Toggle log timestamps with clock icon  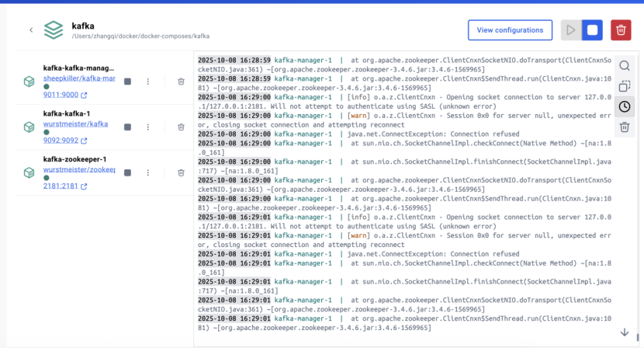coord(625,106)
